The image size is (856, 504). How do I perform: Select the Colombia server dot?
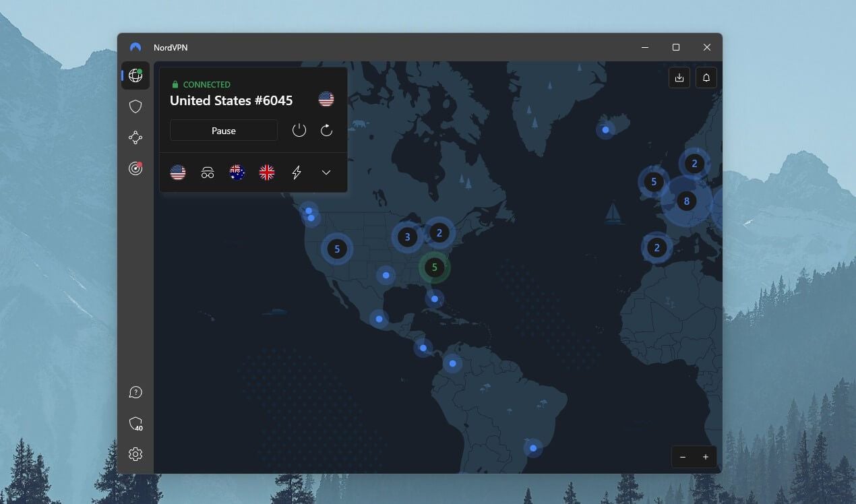click(452, 364)
